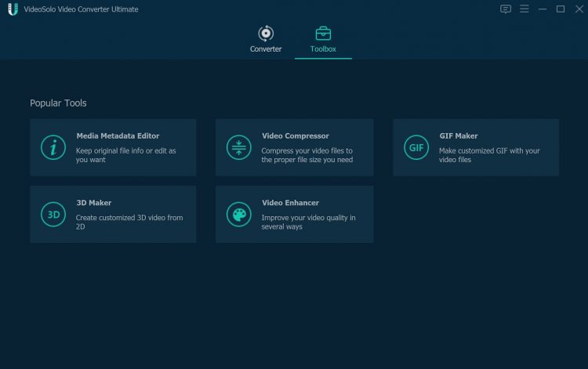Click the 3D Maker round icon
588x369 pixels.
coord(53,215)
